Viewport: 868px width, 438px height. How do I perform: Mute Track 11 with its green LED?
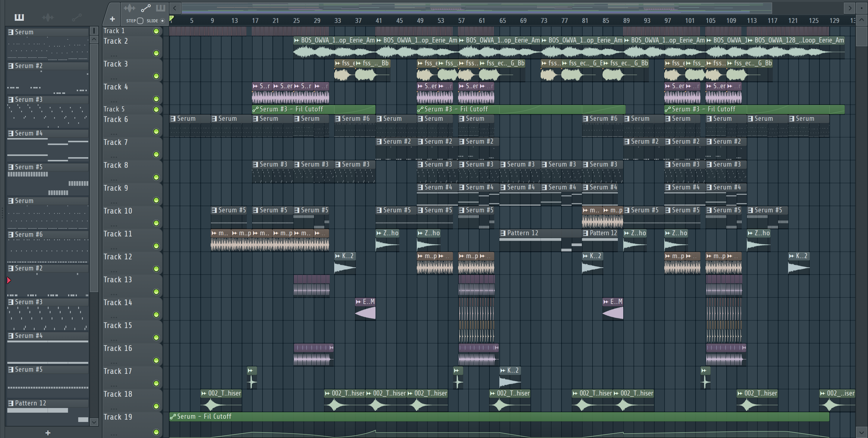[156, 246]
